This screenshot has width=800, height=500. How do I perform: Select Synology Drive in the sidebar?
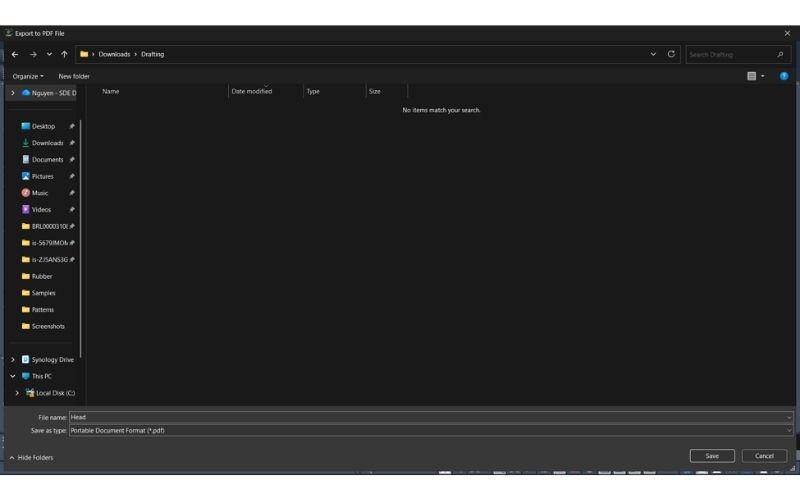pos(53,360)
